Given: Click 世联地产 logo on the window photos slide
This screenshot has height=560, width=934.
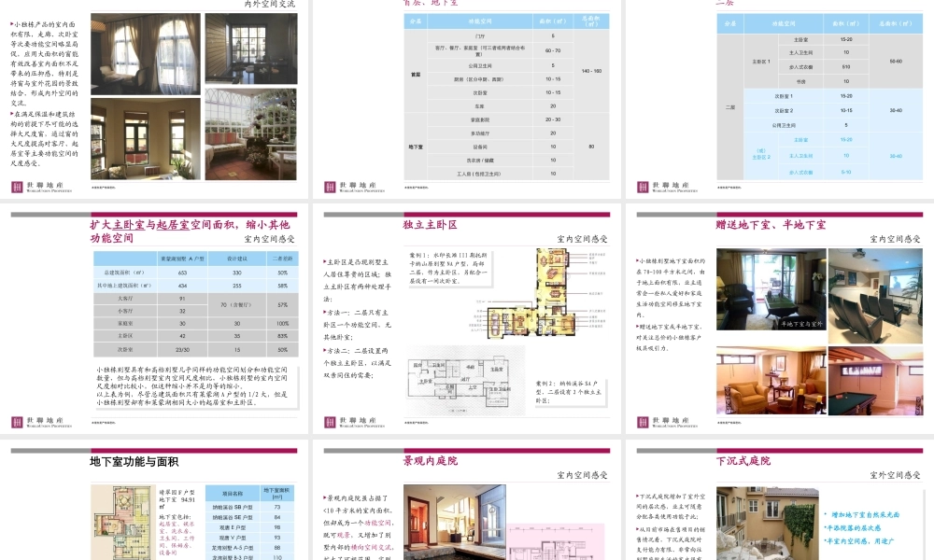Looking at the screenshot, I should coord(41,187).
